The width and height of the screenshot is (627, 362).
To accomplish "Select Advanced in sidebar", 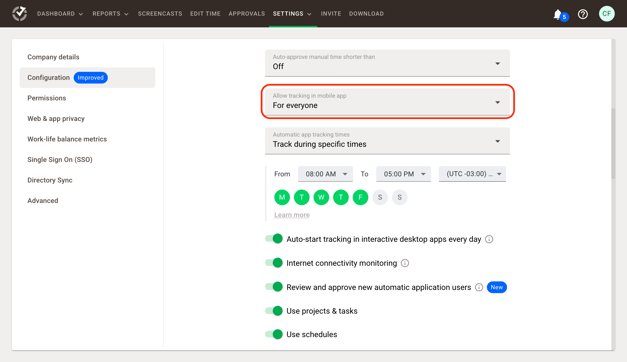I will point(43,200).
